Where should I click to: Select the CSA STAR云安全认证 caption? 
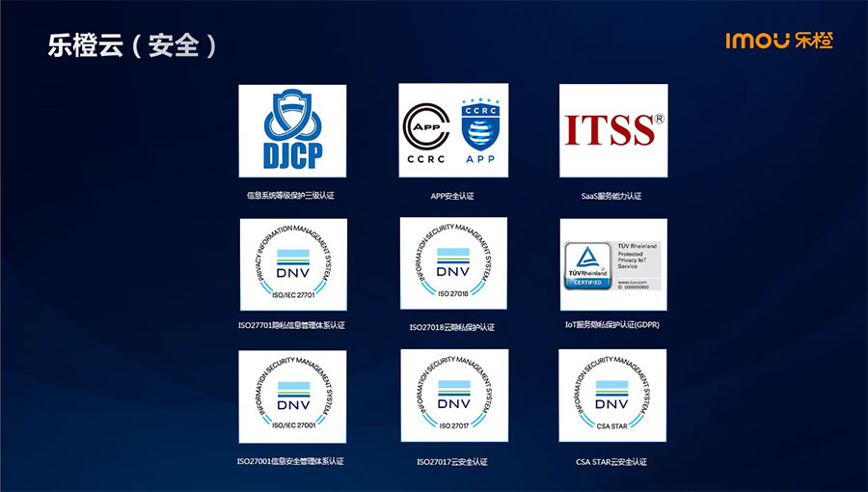611,462
